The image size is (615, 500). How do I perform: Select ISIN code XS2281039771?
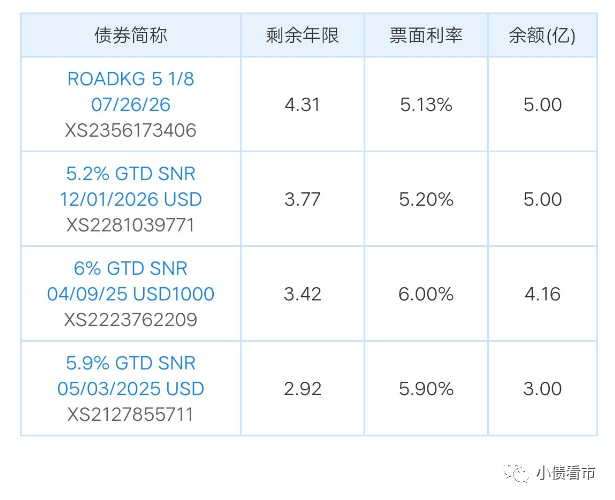click(x=130, y=225)
